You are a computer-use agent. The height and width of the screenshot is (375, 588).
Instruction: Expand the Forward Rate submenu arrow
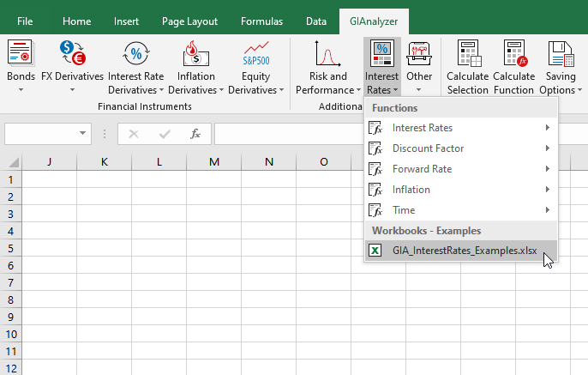548,169
